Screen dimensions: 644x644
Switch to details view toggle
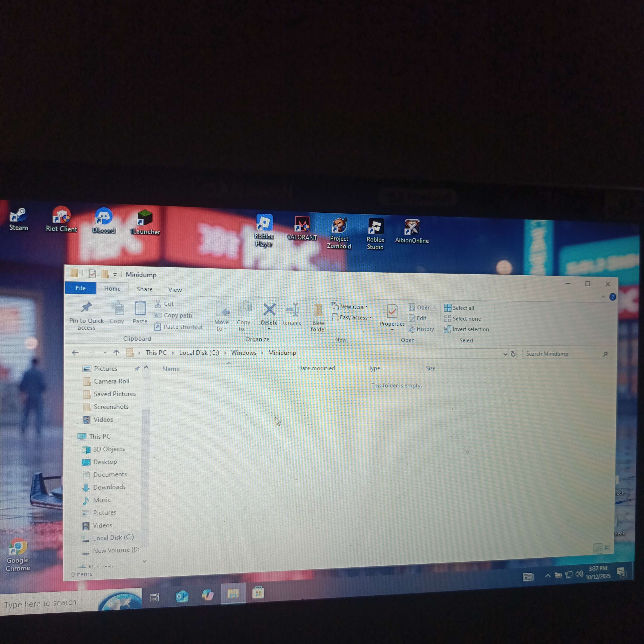[597, 548]
